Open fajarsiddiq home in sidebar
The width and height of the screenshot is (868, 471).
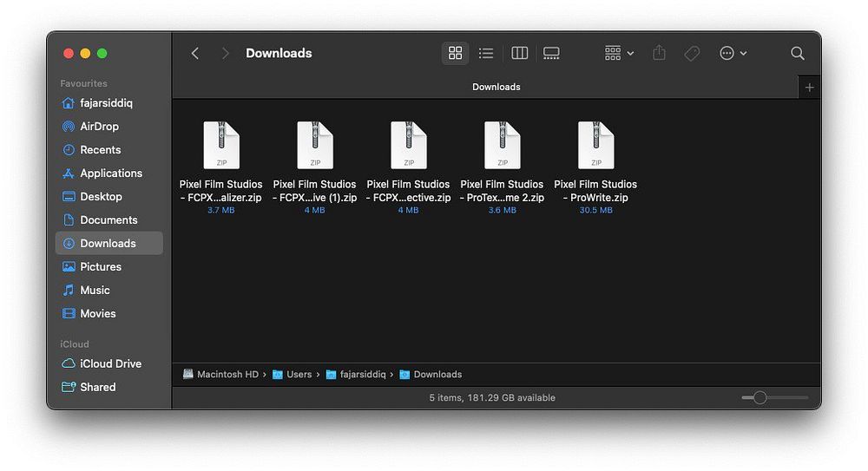click(x=109, y=103)
